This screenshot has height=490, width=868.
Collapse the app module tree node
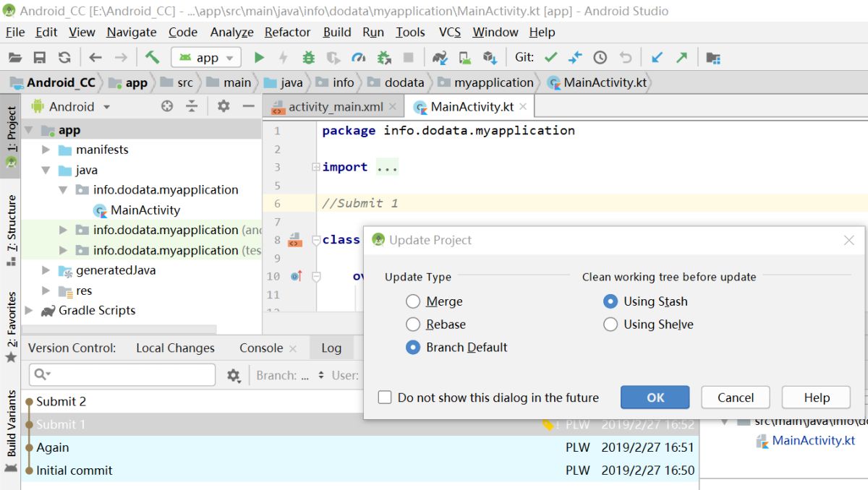29,131
